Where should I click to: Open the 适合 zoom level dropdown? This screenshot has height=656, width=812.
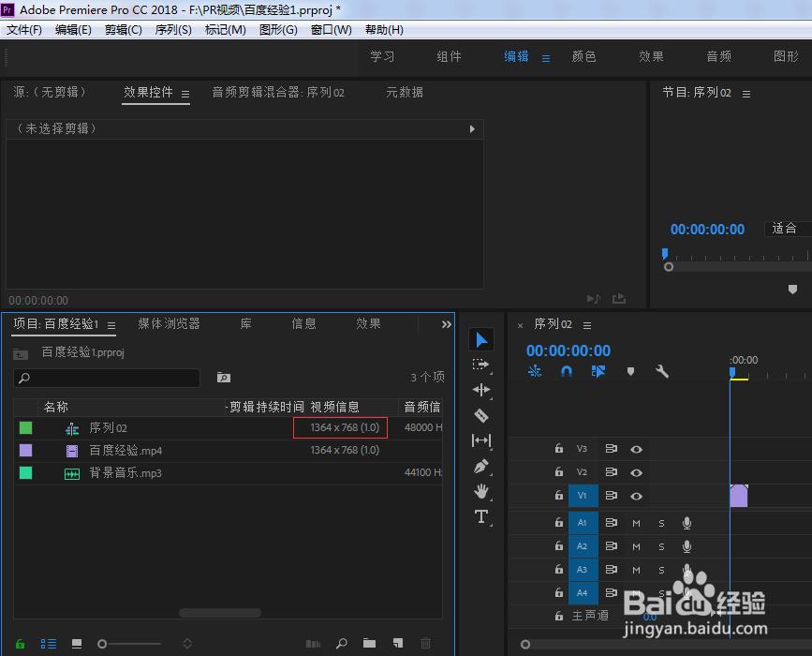tap(788, 229)
